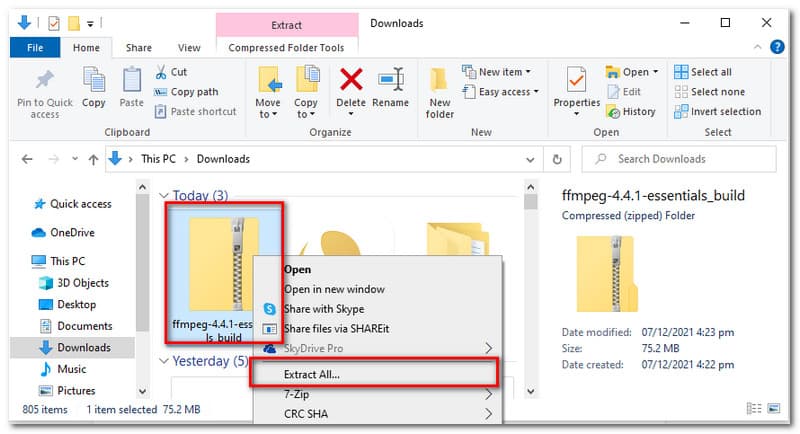Go back with the left arrow
Viewport: 800px width, 434px height.
tap(27, 159)
